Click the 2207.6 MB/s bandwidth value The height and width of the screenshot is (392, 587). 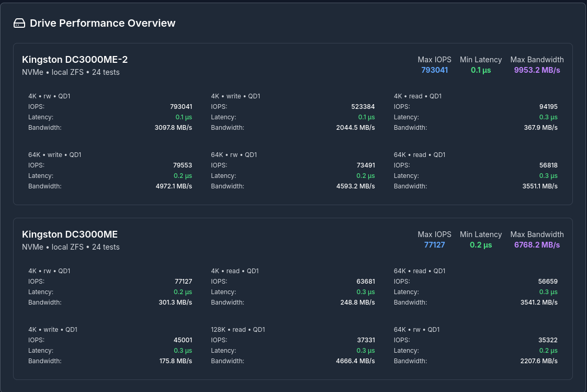point(538,361)
